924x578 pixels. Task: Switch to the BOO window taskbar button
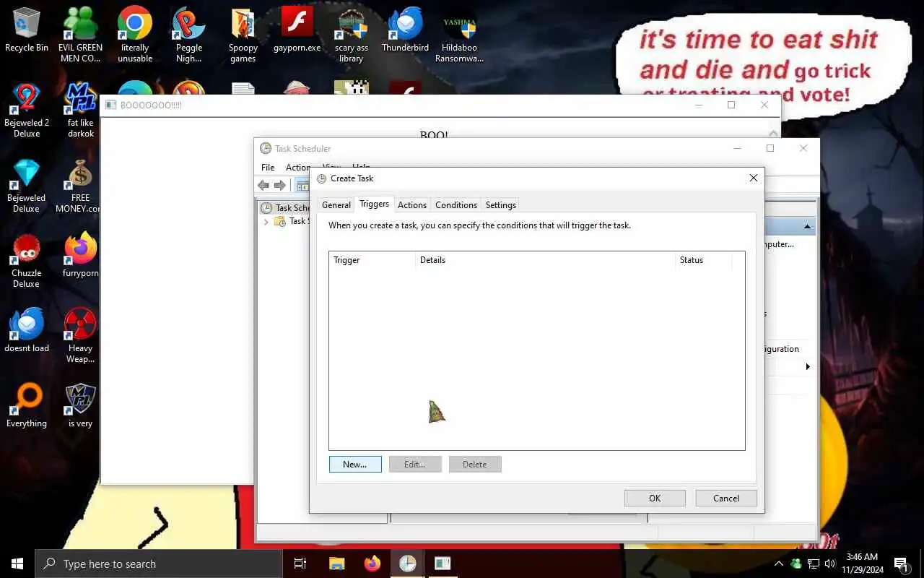[443, 564]
